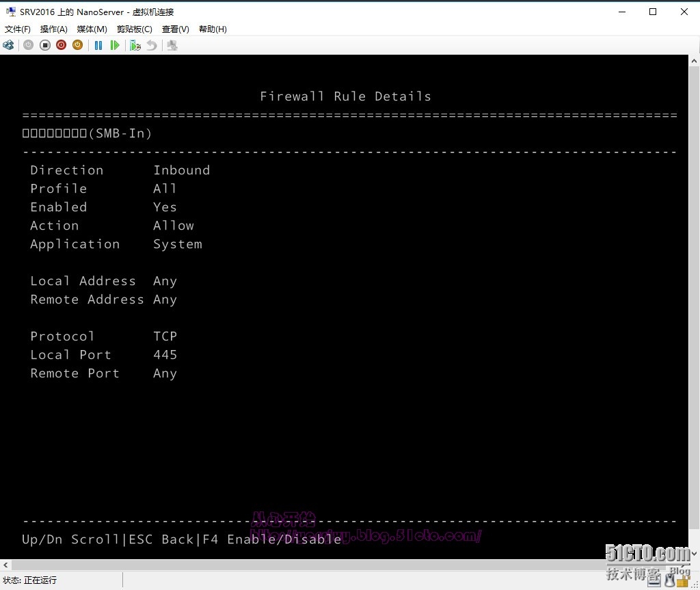Image resolution: width=700 pixels, height=590 pixels.
Task: Click the 'Direction' label
Action: [67, 170]
